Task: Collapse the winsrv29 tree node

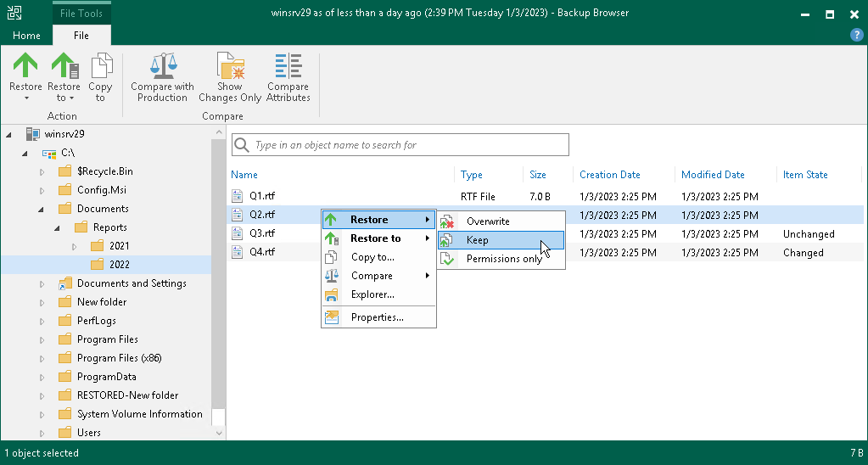Action: [x=8, y=135]
